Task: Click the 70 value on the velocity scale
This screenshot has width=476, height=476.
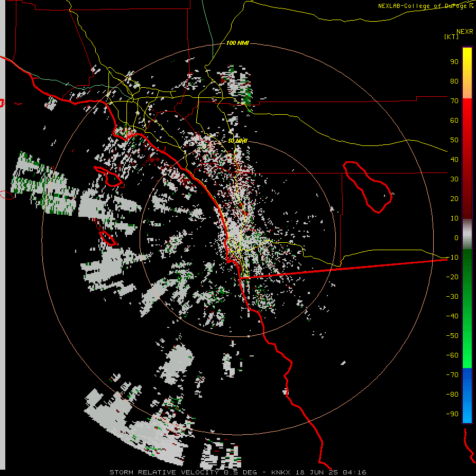Action: coord(454,101)
